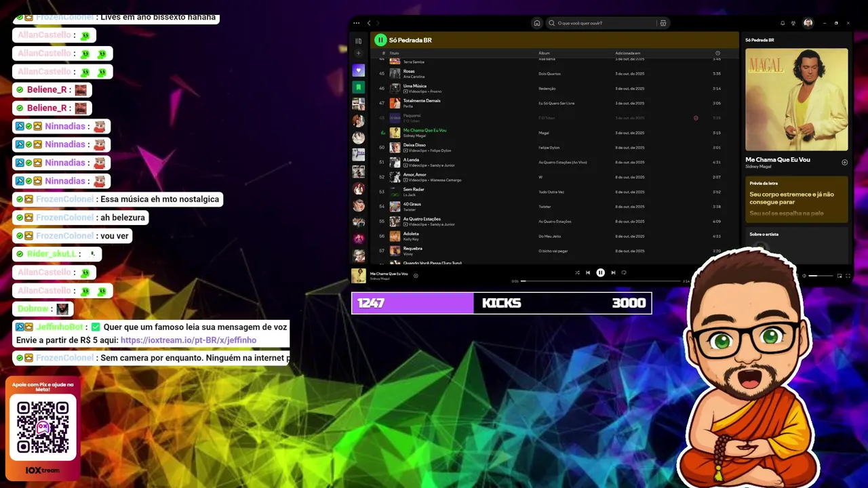
Task: Open the album thumbnail for Totalmente Demais
Action: [x=395, y=103]
